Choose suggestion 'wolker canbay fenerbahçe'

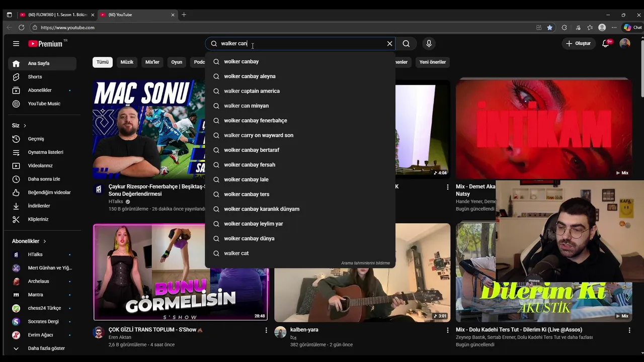[x=300, y=121]
